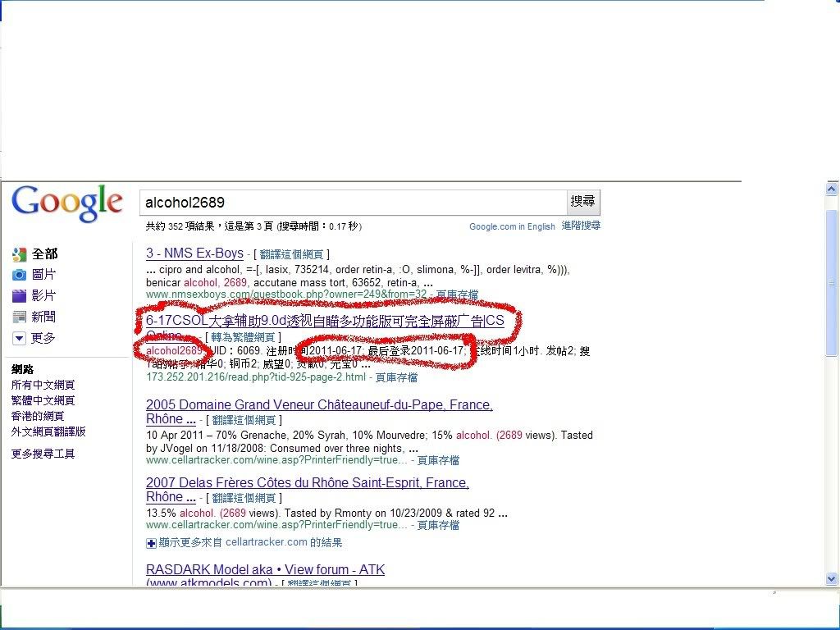Viewport: 840px width, 630px height.
Task: Open cached copy of 2007 Delas Frères result
Action: (438, 526)
